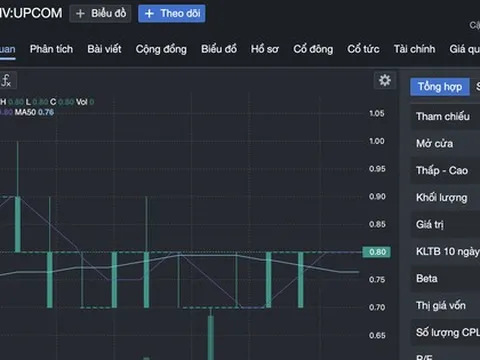
Task: Click the 0.80 current price label
Action: point(377,252)
